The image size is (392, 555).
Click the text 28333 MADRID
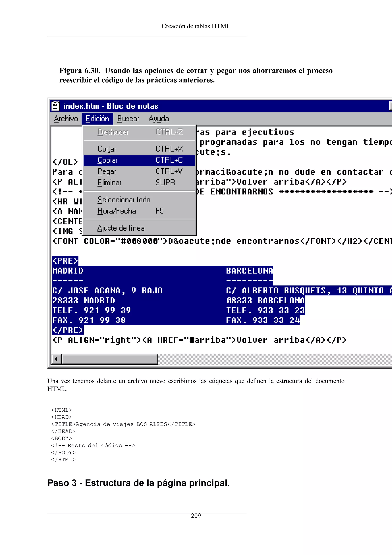[x=83, y=300]
